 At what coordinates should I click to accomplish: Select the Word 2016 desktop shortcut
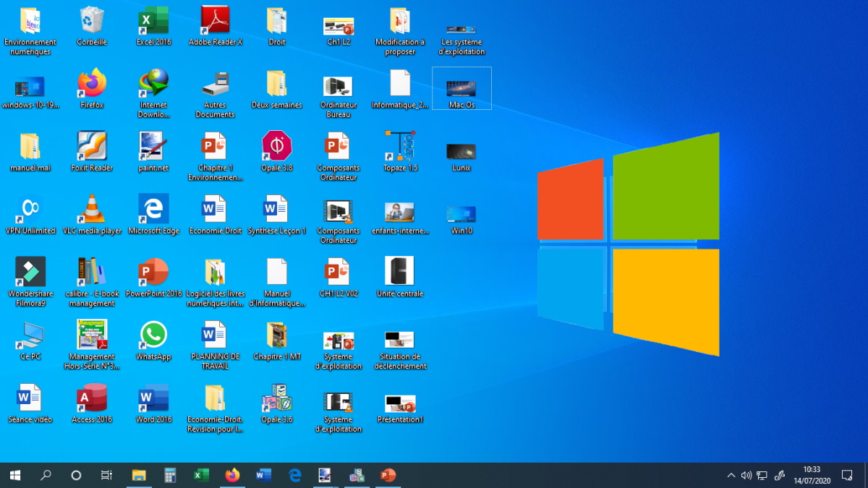pyautogui.click(x=153, y=404)
